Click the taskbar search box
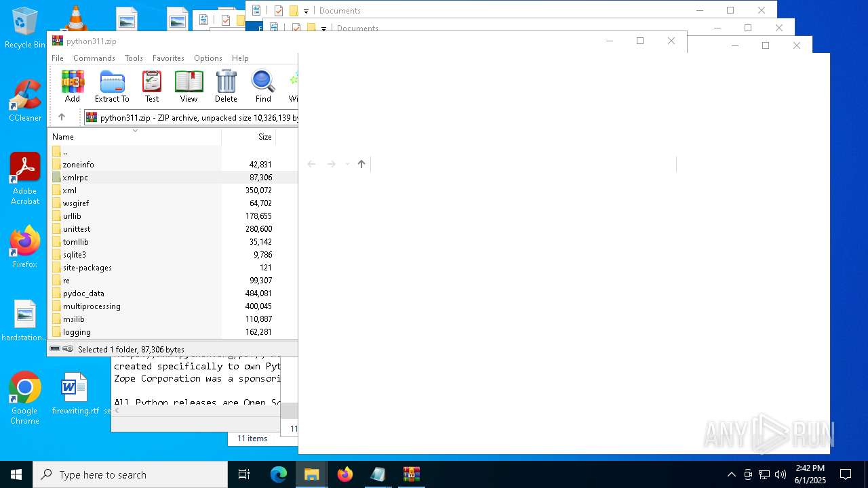This screenshot has width=868, height=488. click(130, 474)
